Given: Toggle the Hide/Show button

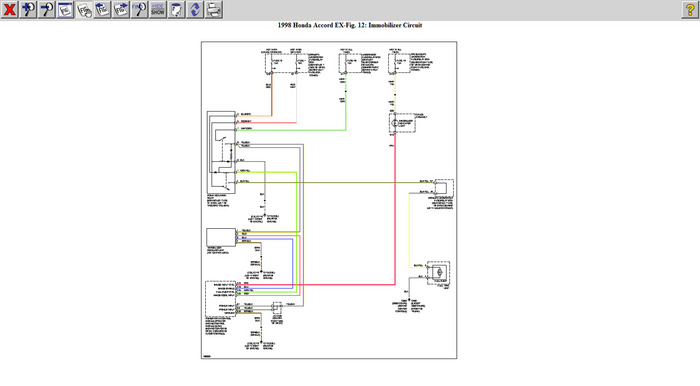Looking at the screenshot, I should (x=158, y=9).
